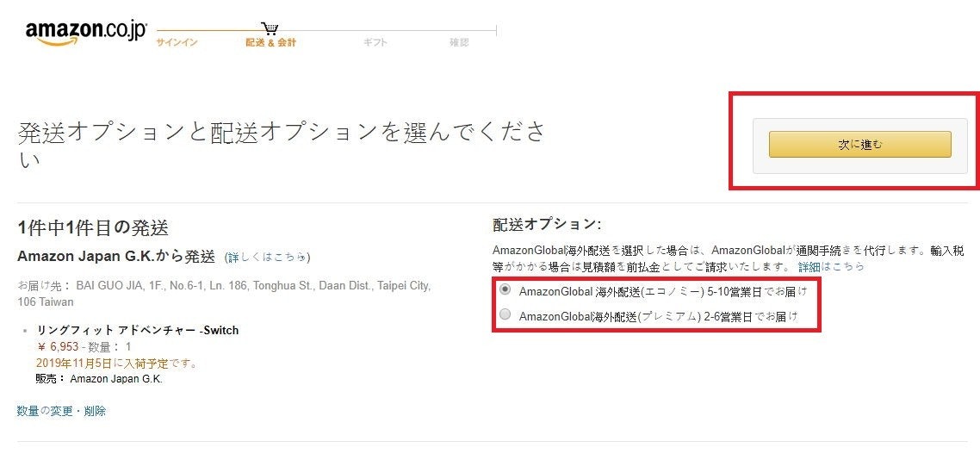Screen dimensions: 980x460
Task: Open 詳しくはこちら link beside Amazon Japan G.K.
Action: pos(268,257)
